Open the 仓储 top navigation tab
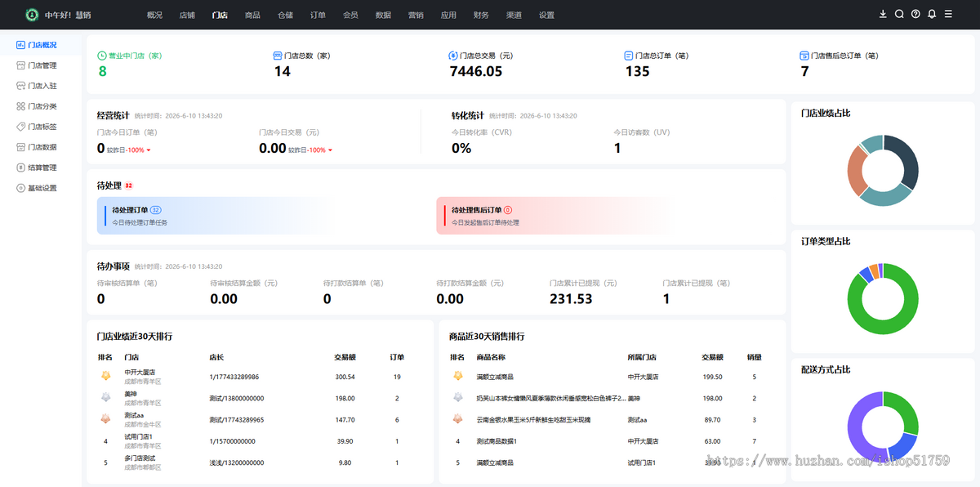980x487 pixels. (x=285, y=15)
